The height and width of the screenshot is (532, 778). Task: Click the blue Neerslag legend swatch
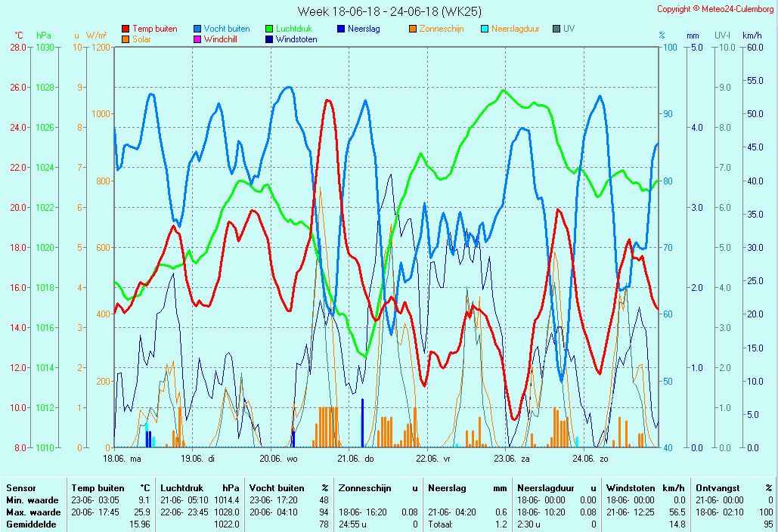click(x=341, y=29)
